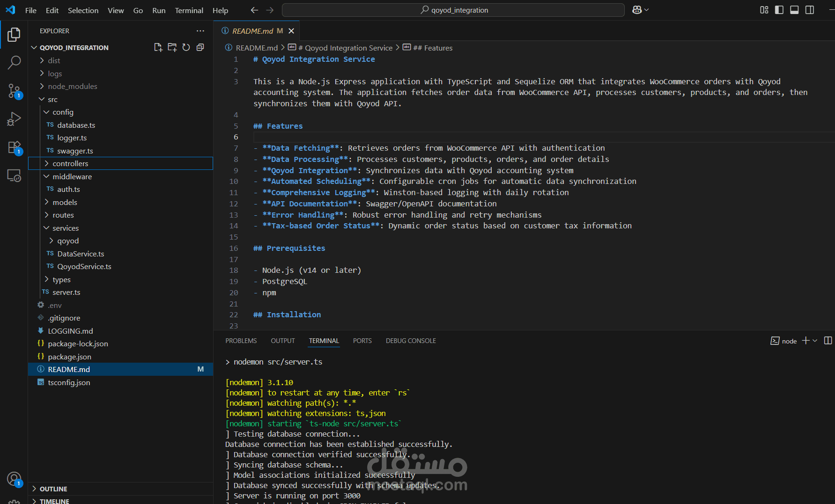
Task: Select the node terminal instance
Action: (x=784, y=341)
